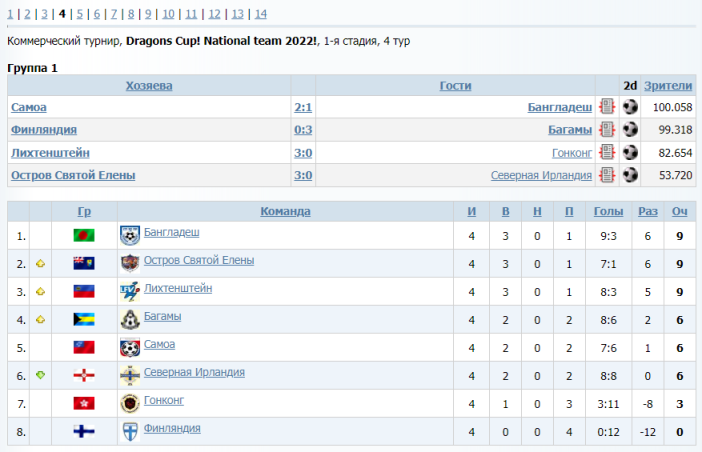Open Bahamas team link in results
Image resolution: width=702 pixels, height=452 pixels.
[x=570, y=130]
